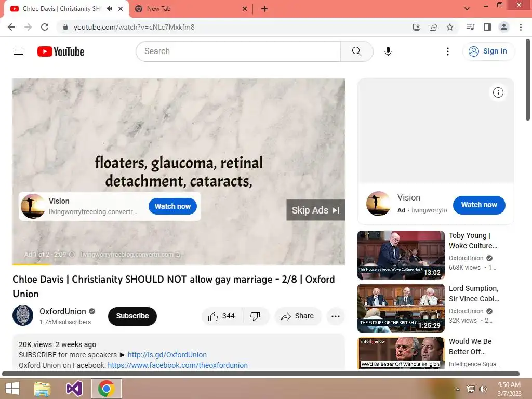
Task: Click the video title text
Action: (174, 286)
